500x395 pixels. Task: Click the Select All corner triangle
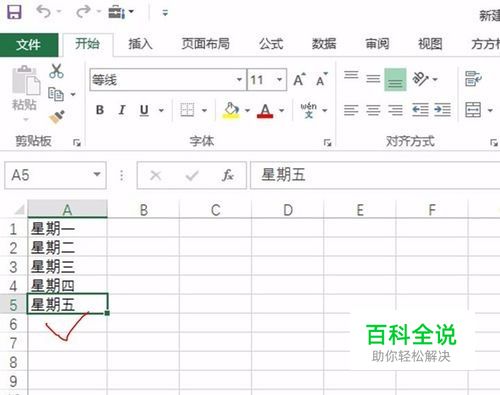pyautogui.click(x=19, y=209)
